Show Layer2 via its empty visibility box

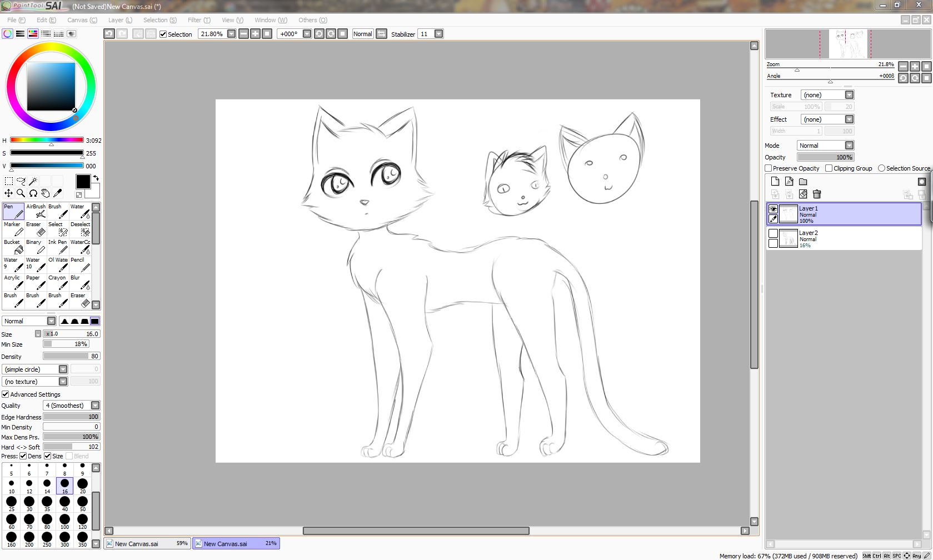(773, 233)
